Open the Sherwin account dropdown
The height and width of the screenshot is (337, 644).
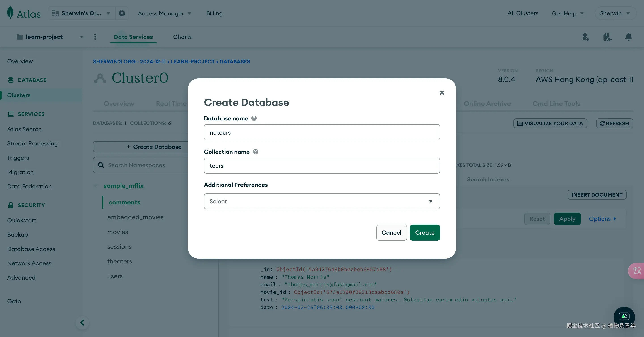point(615,13)
